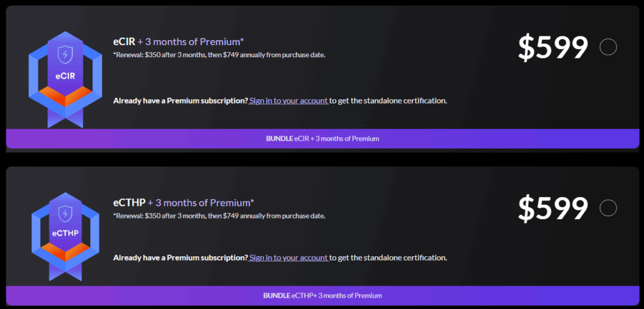Click the eCTHP + 3 months of Premium heading
Viewport: 644px width, 309px height.
click(x=183, y=203)
